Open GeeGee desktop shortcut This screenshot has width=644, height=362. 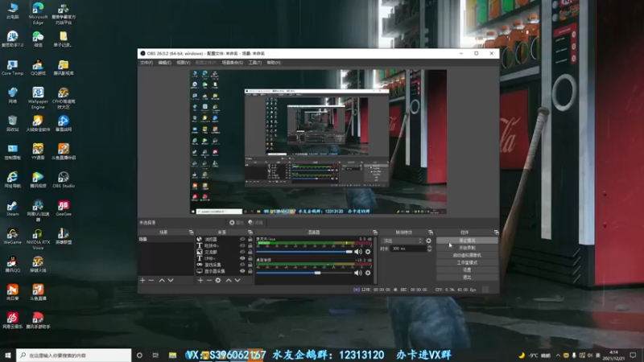coord(64,208)
